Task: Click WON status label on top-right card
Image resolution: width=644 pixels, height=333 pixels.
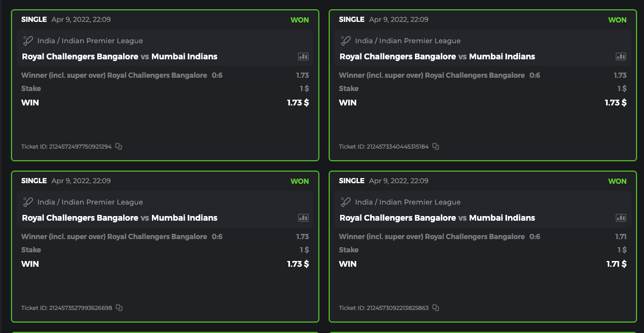Action: 617,20
